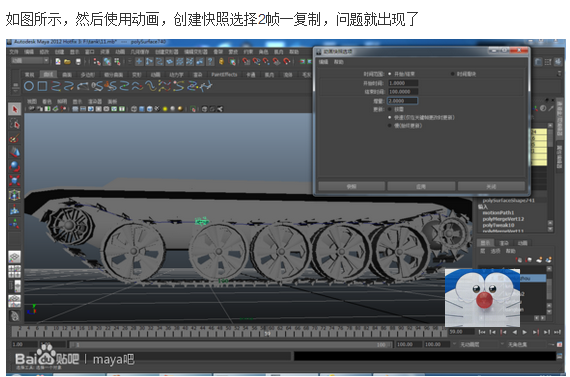570x377 pixels.
Task: Switch to four view layout
Action: (15, 272)
